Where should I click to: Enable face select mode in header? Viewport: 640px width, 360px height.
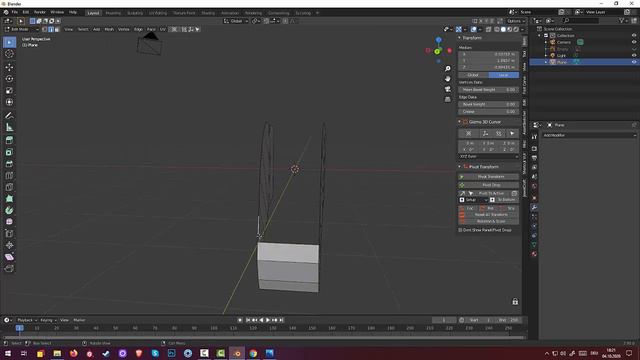(x=57, y=29)
